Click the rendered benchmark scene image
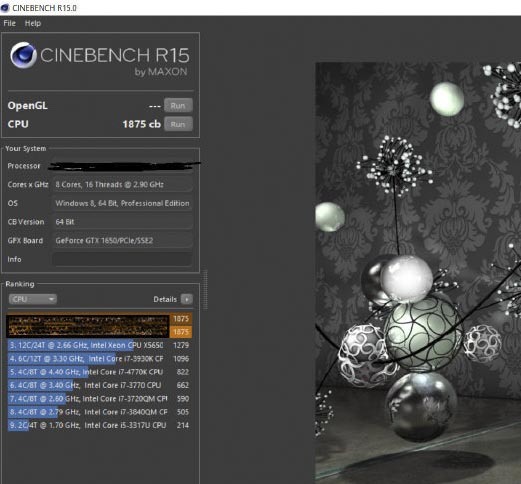The width and height of the screenshot is (521, 484). pyautogui.click(x=418, y=273)
